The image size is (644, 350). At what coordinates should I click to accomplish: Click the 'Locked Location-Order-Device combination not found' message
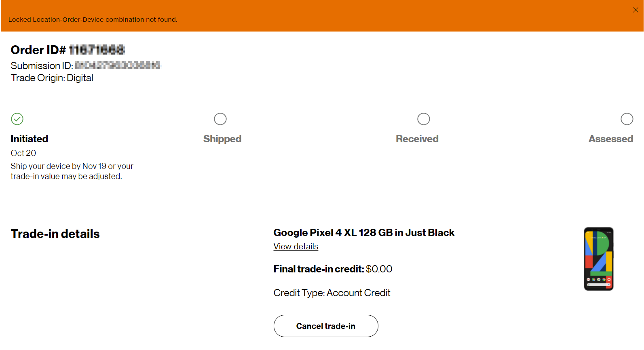pyautogui.click(x=93, y=19)
